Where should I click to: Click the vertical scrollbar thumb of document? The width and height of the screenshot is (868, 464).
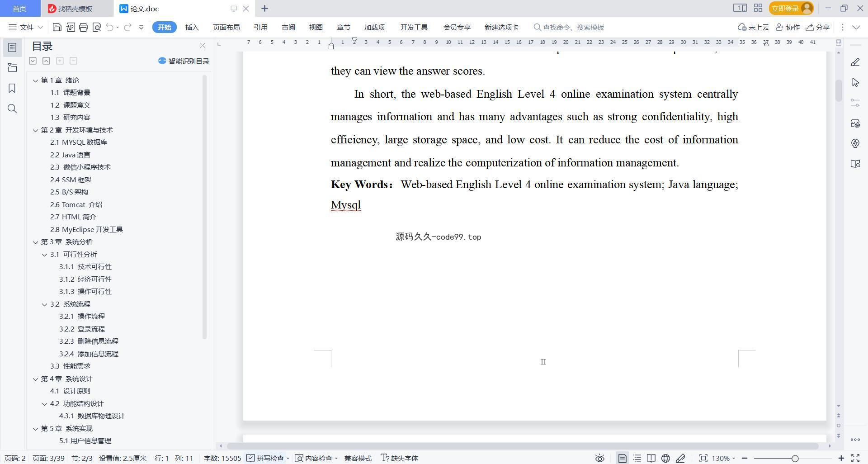[x=839, y=90]
